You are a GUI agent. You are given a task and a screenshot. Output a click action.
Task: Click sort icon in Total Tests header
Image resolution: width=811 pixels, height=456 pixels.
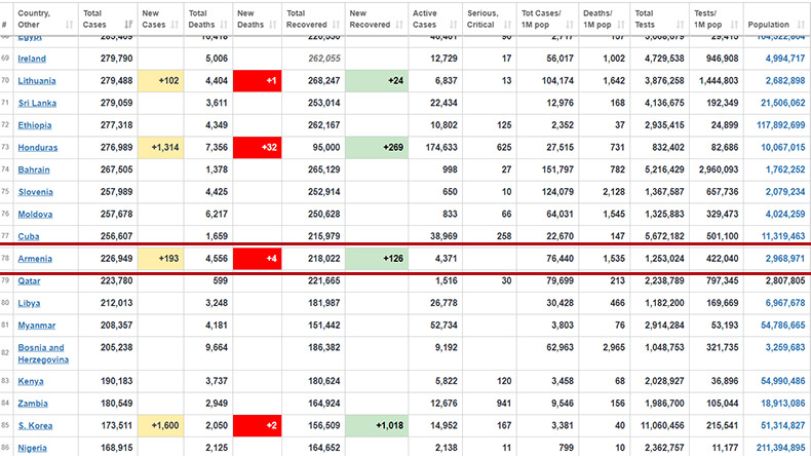(680, 24)
